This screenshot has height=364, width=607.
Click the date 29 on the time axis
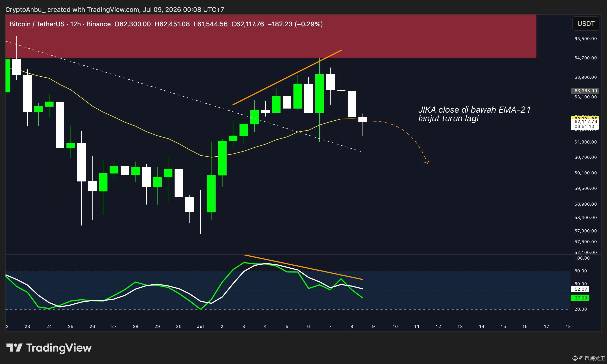point(157,326)
